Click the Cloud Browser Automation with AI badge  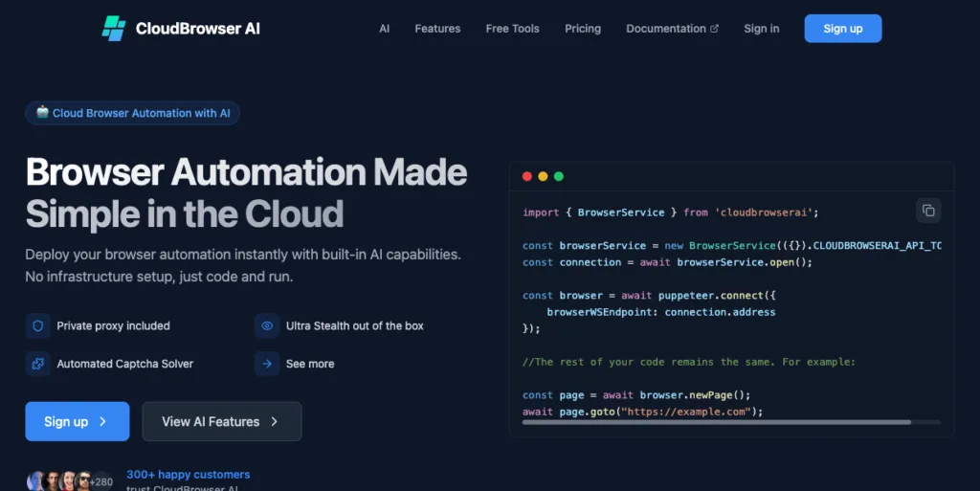tap(132, 113)
